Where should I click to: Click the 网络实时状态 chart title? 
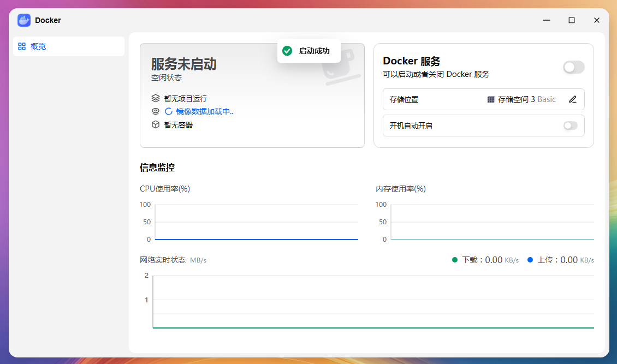163,260
